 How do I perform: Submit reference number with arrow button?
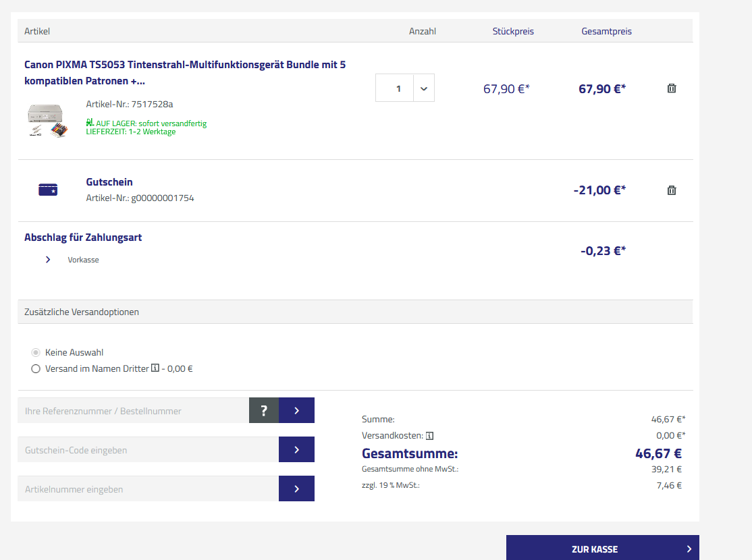point(296,410)
